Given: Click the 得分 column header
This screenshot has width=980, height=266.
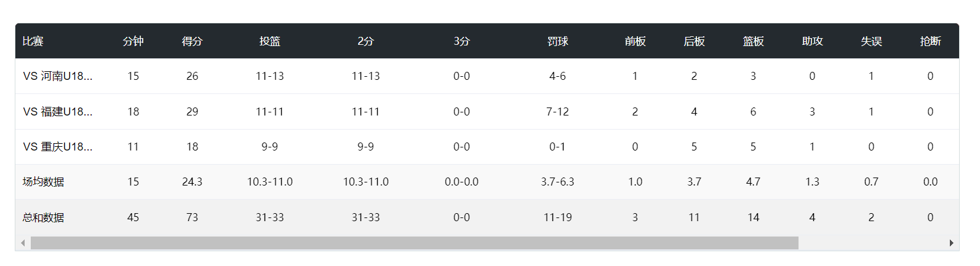Looking at the screenshot, I should [192, 41].
